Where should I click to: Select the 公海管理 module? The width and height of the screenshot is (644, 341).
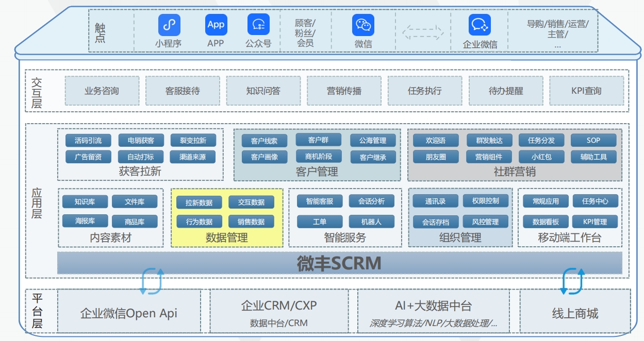point(373,140)
